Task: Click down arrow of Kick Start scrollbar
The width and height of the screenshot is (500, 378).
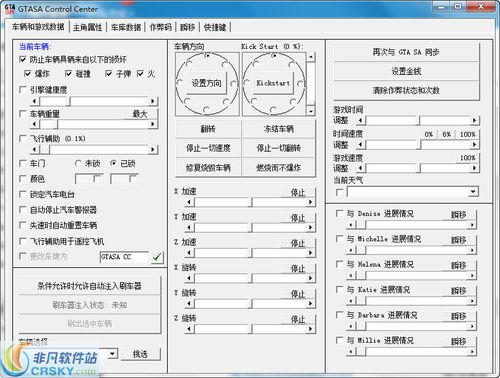Action: pyautogui.click(x=311, y=111)
